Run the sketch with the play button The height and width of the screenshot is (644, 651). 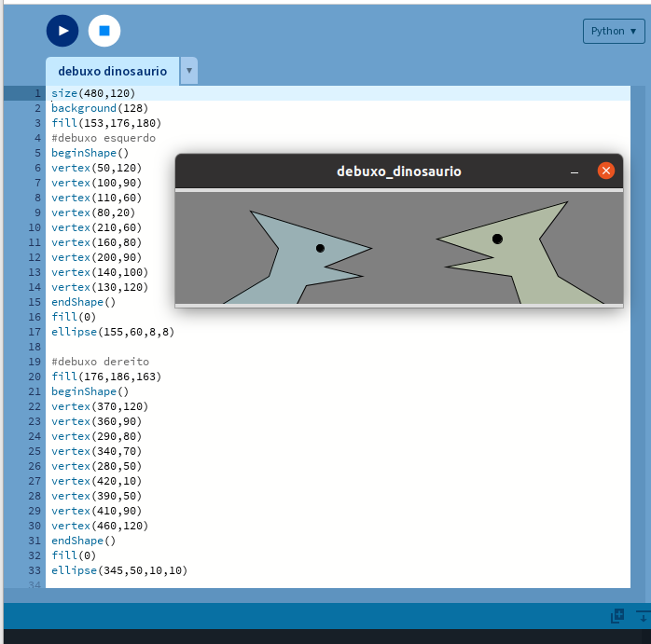(62, 31)
